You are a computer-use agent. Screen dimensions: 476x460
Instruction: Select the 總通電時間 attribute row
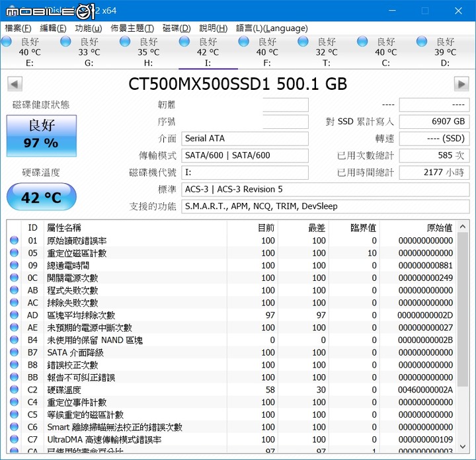(x=231, y=265)
